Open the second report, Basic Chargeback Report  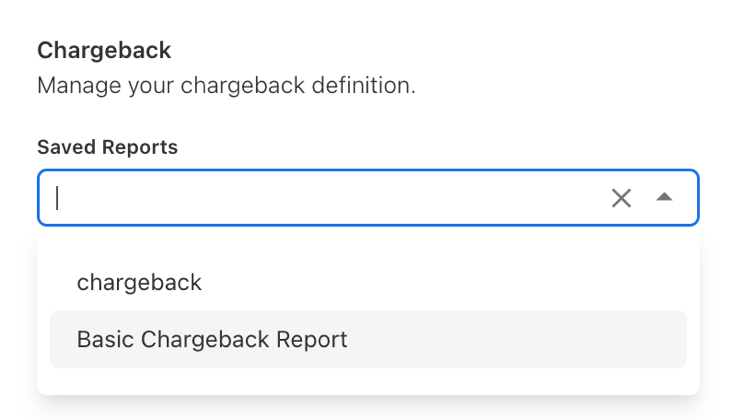(x=212, y=339)
